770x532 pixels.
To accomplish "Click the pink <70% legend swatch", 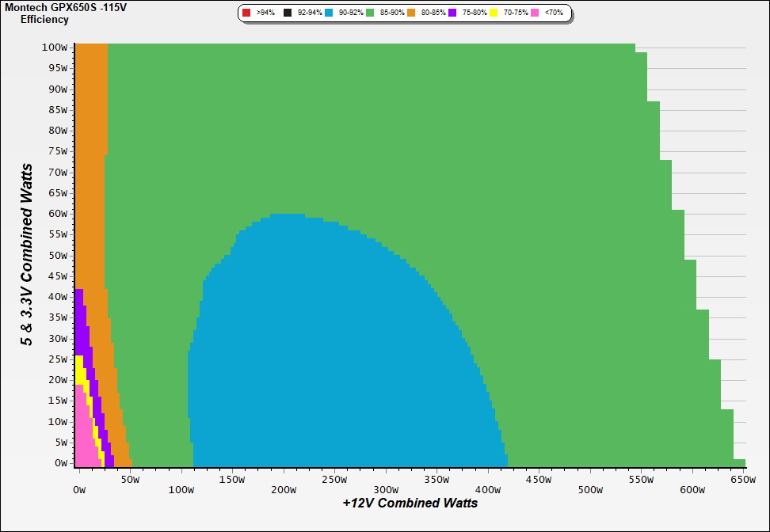I will coord(535,13).
